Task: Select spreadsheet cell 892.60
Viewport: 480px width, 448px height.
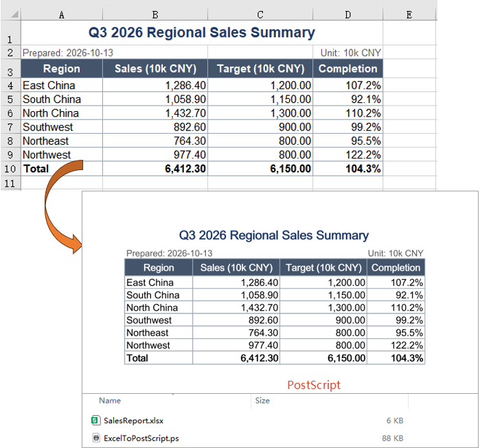Action: (x=155, y=127)
